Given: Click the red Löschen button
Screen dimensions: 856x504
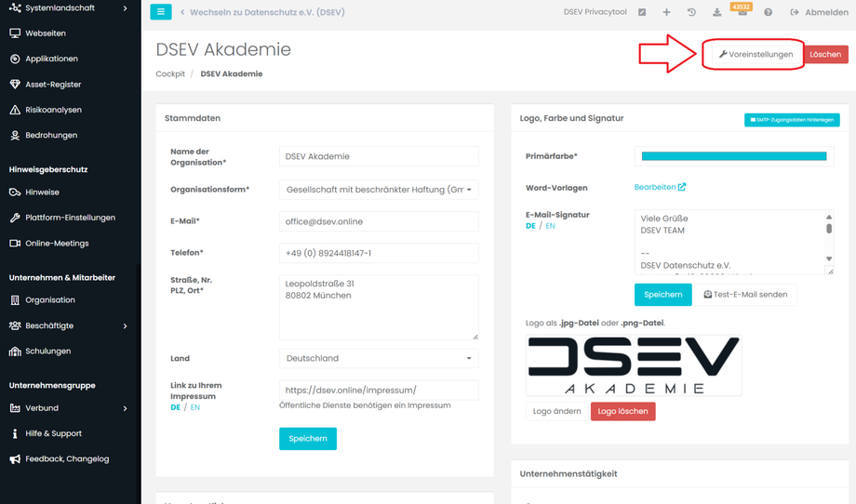Looking at the screenshot, I should pos(825,55).
